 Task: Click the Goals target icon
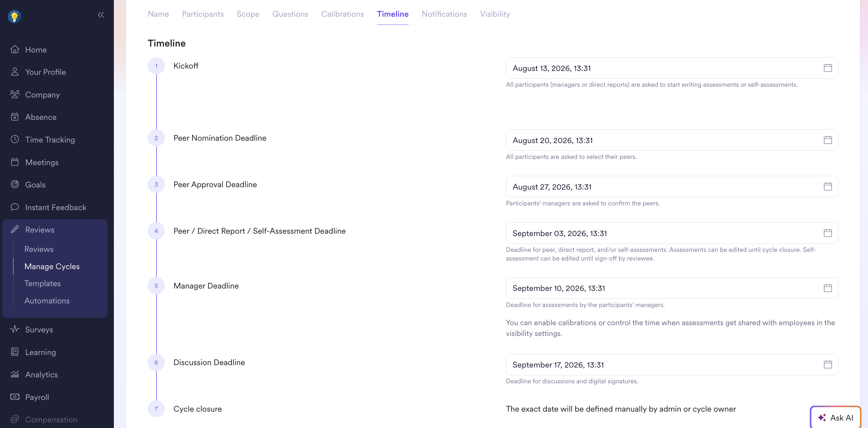click(x=15, y=184)
